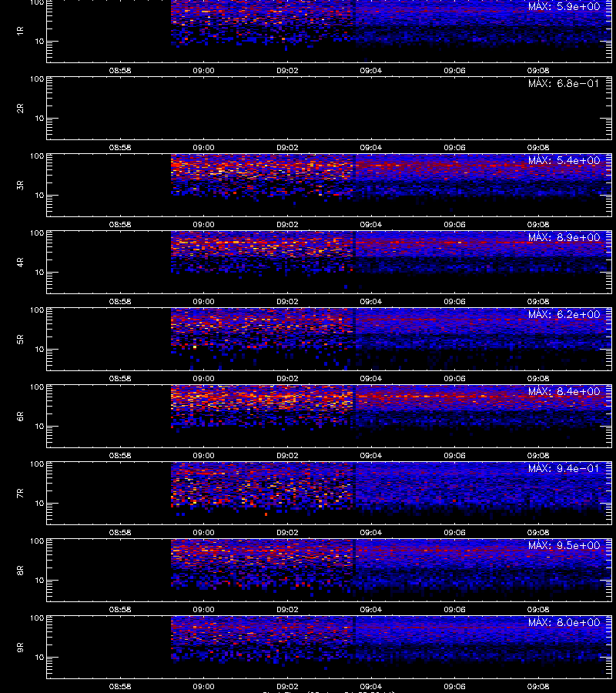Click 08:58 time label beneath panel 1R
This screenshot has height=693, width=616.
120,70
